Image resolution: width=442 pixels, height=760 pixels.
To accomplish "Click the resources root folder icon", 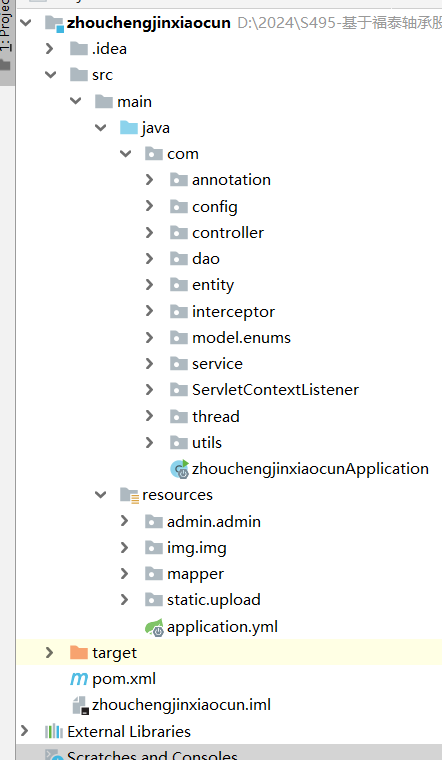I will tap(129, 495).
